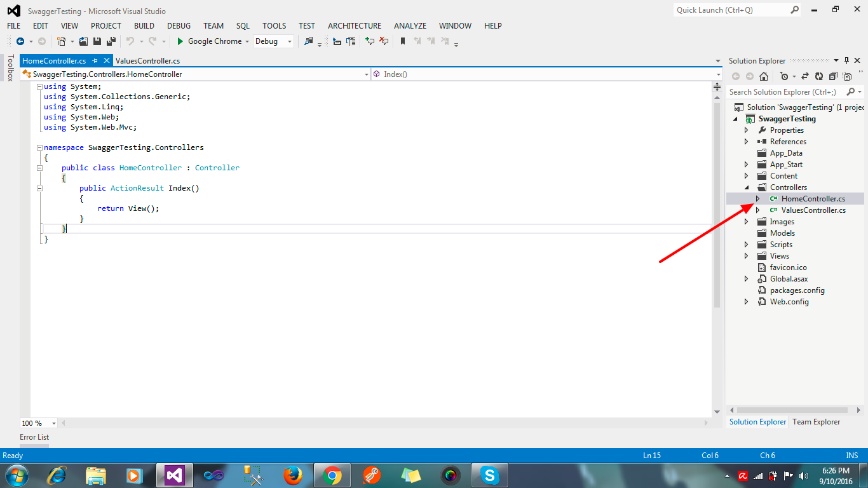Open Firefox from the taskbar
Image resolution: width=868 pixels, height=488 pixels.
click(x=292, y=475)
